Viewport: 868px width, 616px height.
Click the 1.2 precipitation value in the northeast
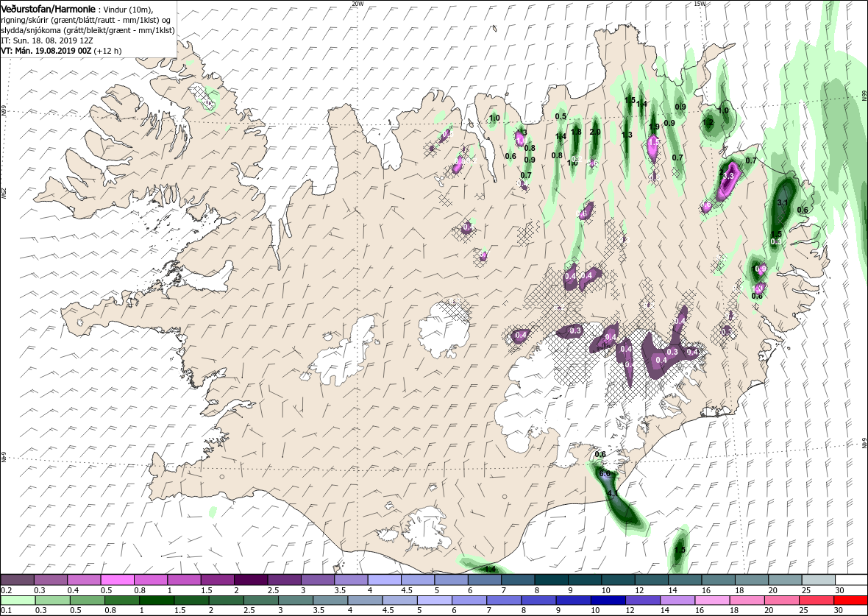(x=708, y=122)
